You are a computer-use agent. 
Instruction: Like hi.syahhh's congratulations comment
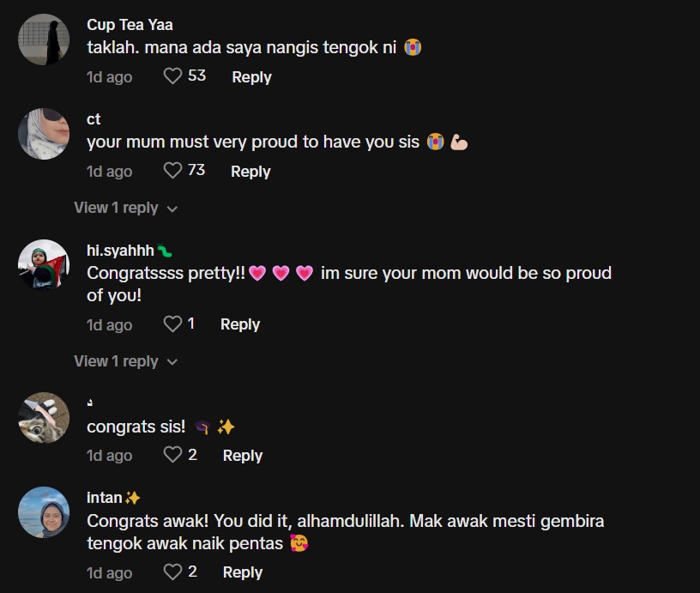pyautogui.click(x=172, y=324)
